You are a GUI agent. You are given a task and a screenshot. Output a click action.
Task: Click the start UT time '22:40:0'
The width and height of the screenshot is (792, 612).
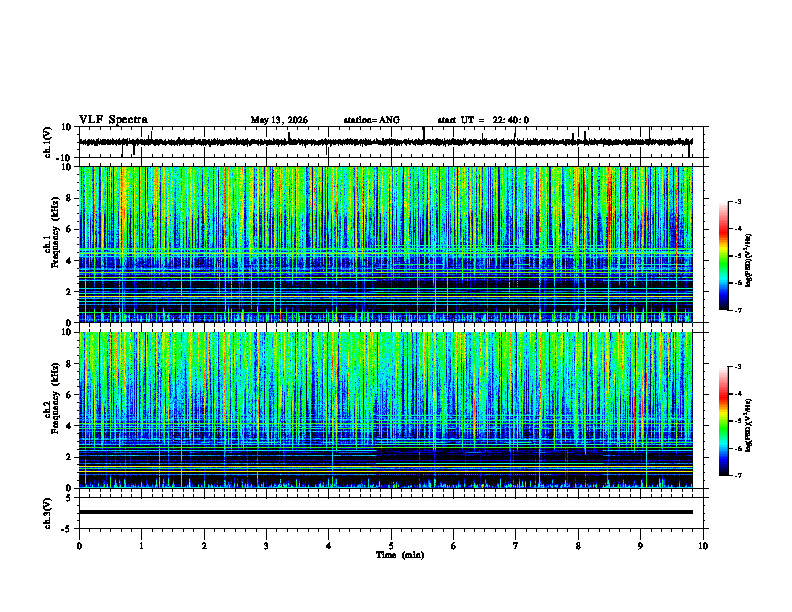coord(511,120)
